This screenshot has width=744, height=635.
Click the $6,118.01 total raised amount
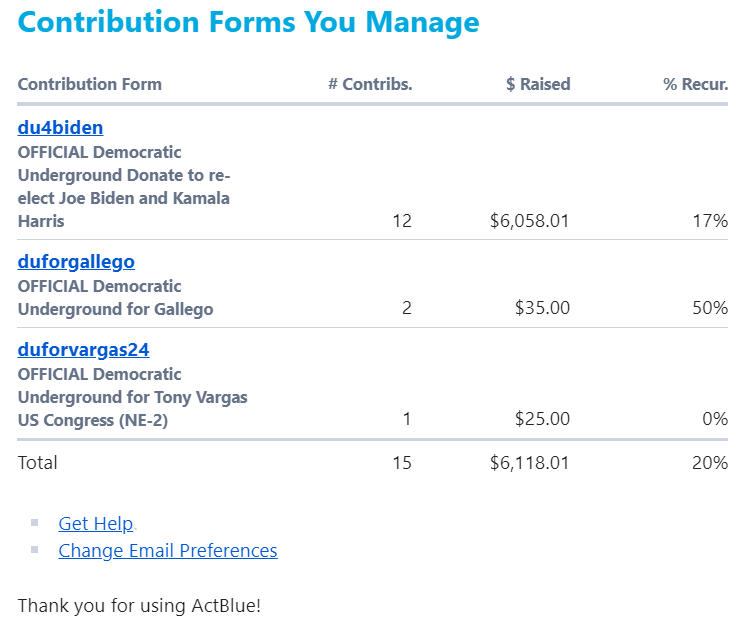529,463
